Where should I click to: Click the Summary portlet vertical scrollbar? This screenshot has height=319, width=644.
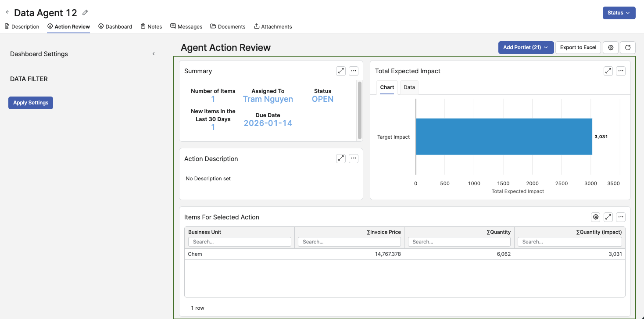pyautogui.click(x=360, y=110)
